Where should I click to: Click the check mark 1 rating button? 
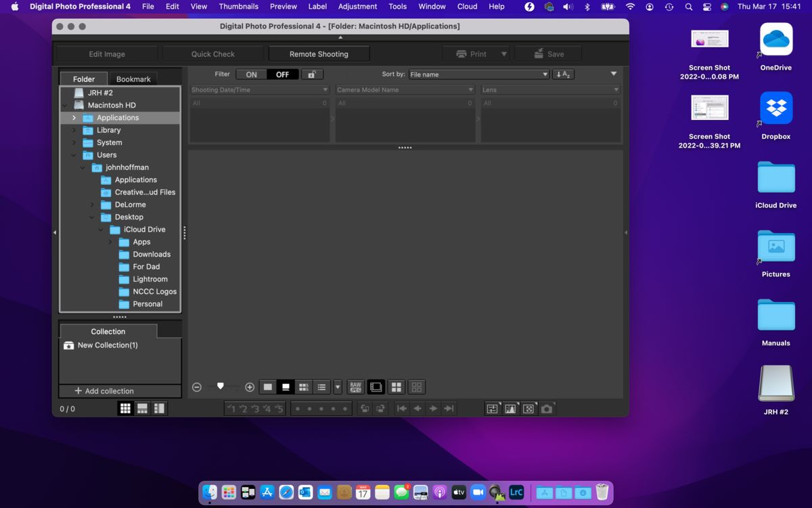coord(231,408)
